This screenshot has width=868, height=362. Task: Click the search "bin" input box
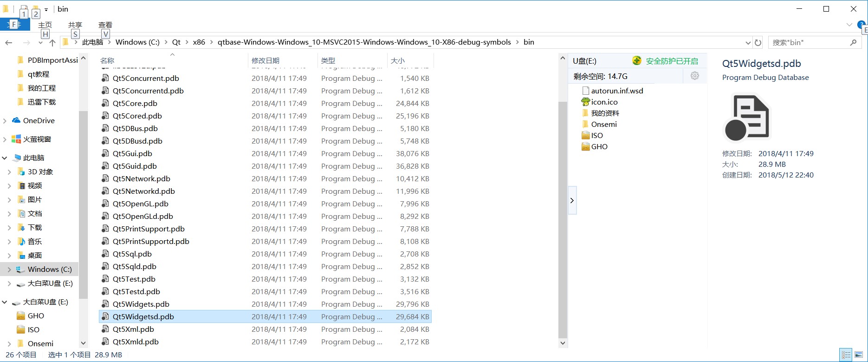click(809, 42)
